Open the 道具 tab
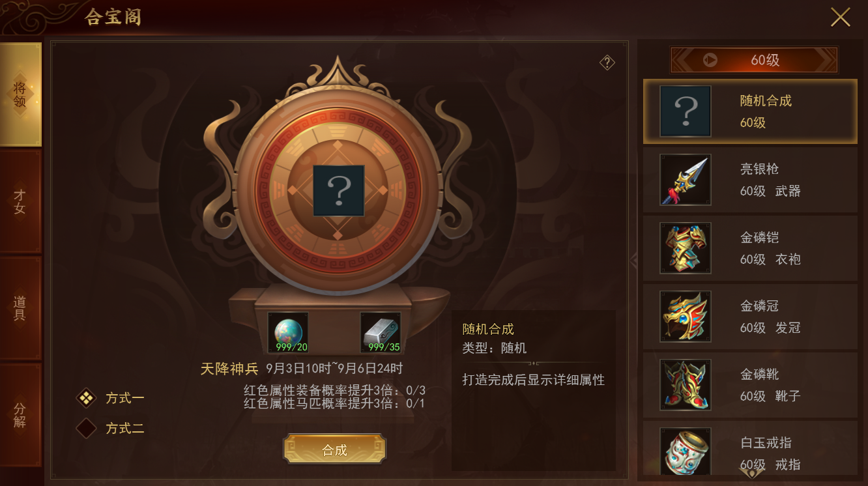The width and height of the screenshot is (868, 486). pyautogui.click(x=20, y=308)
